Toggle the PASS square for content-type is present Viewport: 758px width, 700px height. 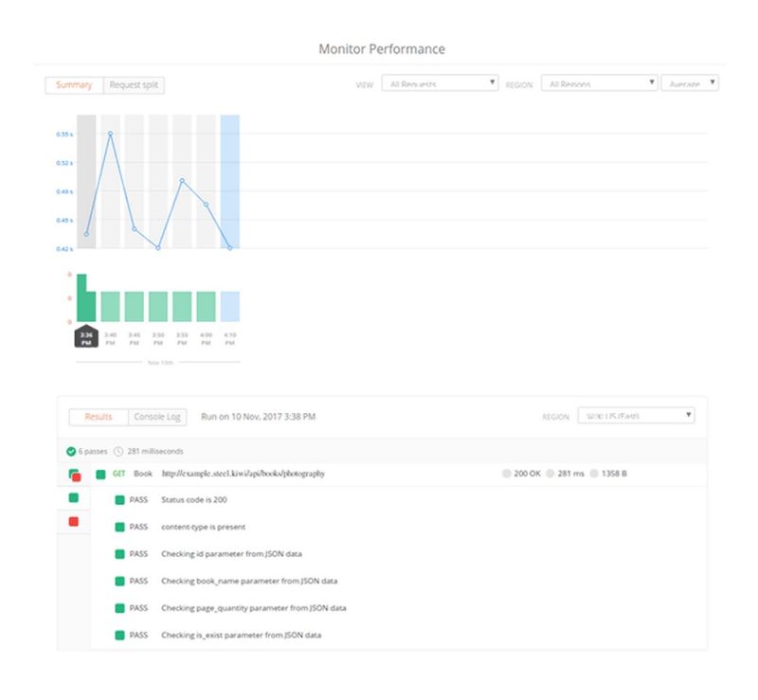121,527
